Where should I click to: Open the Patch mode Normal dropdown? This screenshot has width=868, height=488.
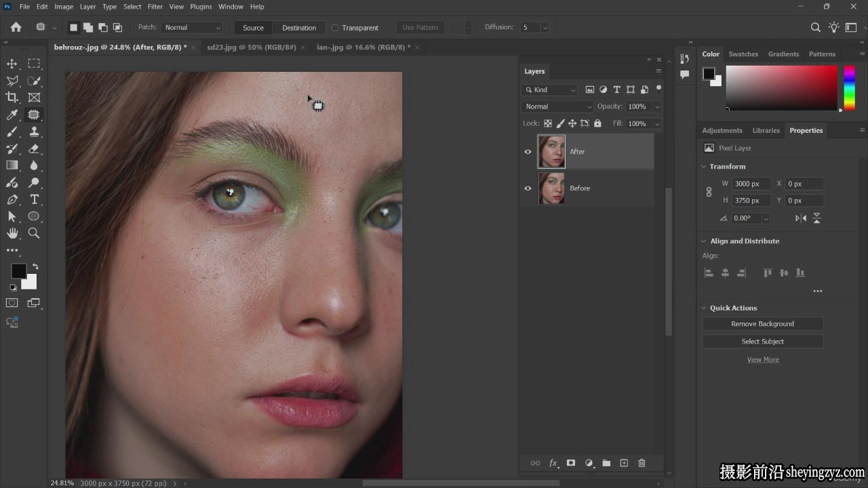point(192,28)
